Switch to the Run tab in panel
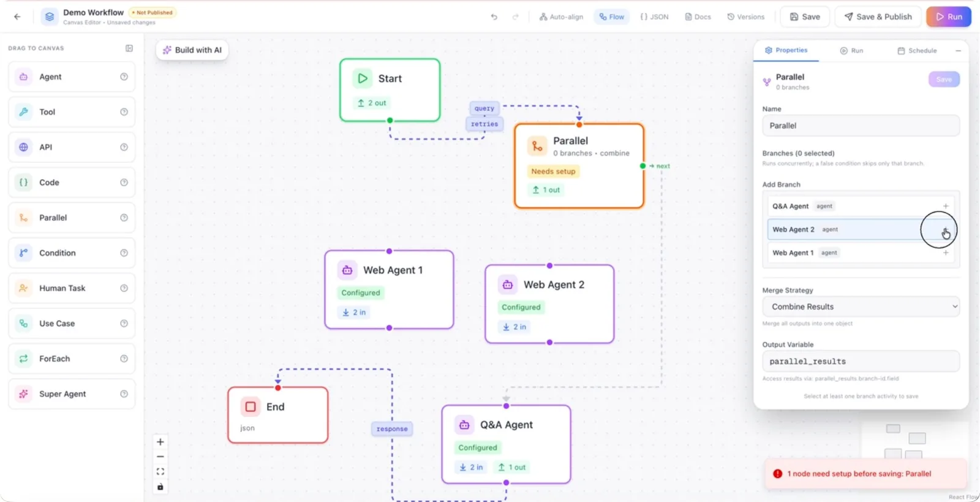 pos(851,51)
